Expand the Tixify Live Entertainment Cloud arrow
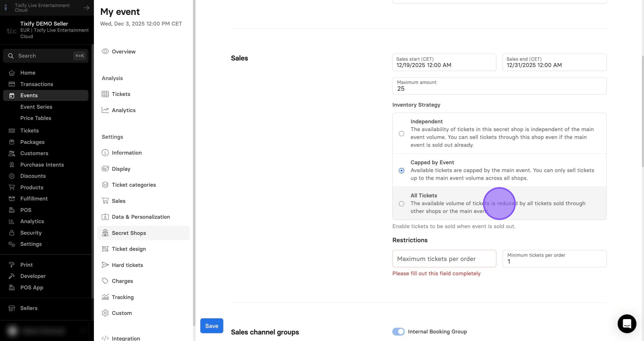 point(86,8)
